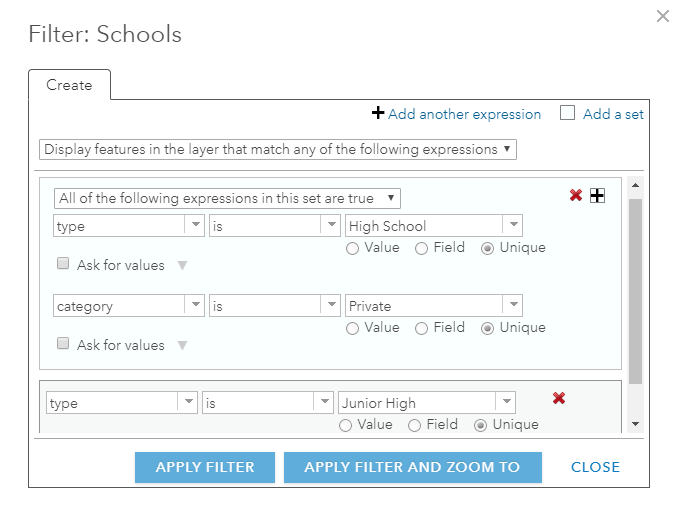Screen dimensions: 675x512
Task: Click the plus icon before Add another expression
Action: (x=378, y=113)
